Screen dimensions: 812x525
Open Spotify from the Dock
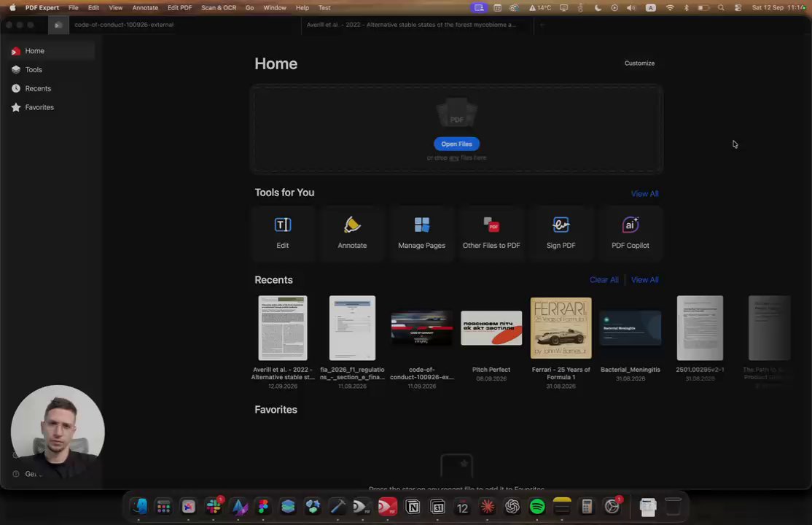point(537,506)
